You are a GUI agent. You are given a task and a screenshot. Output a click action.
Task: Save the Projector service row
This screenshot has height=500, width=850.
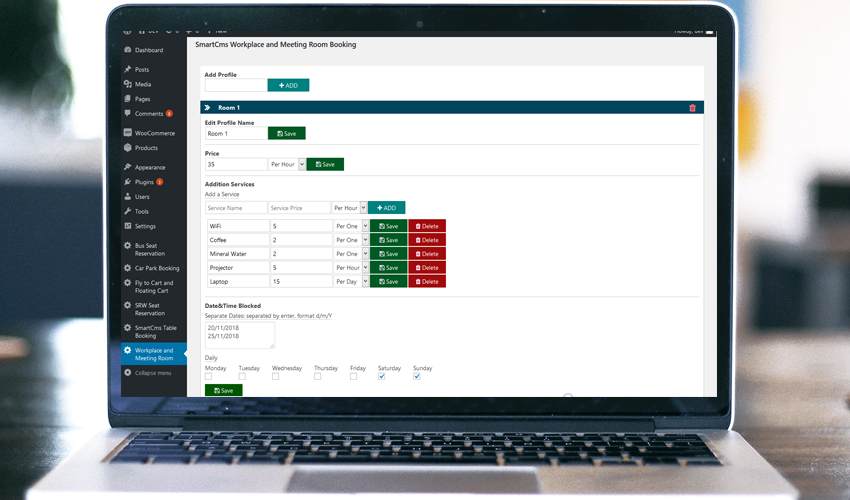pos(388,268)
